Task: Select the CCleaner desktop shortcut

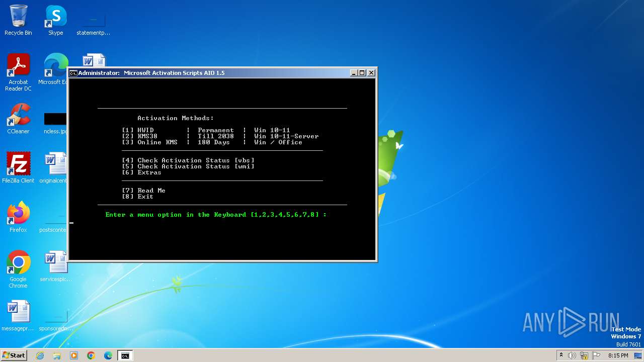Action: (x=18, y=119)
